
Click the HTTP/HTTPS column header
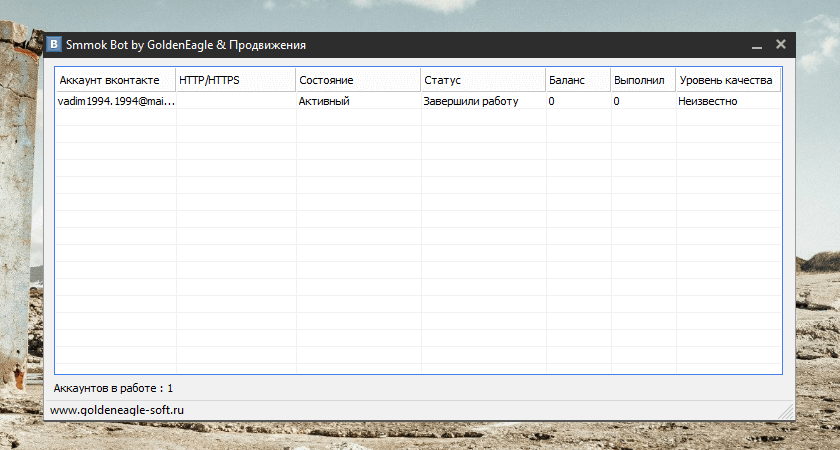(236, 80)
